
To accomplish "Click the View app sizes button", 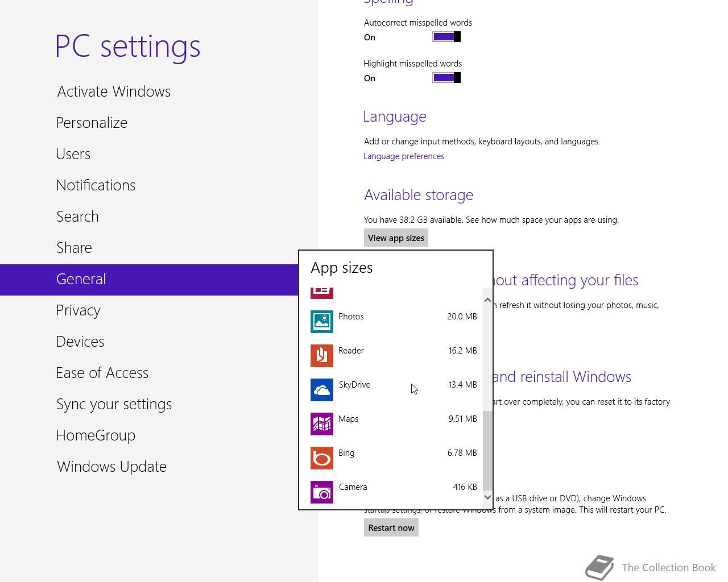I will (396, 238).
